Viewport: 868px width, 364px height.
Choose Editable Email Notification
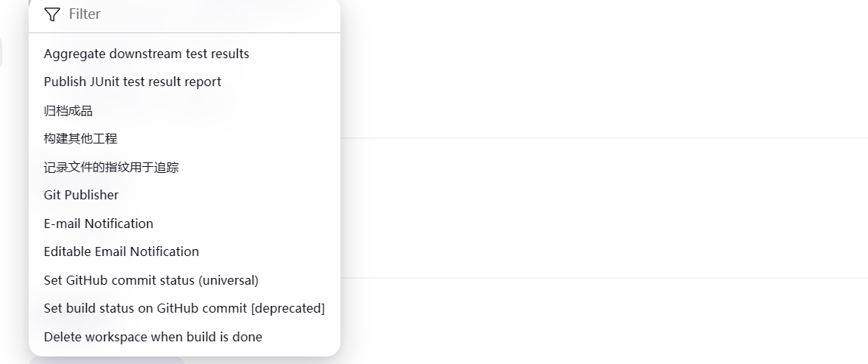tap(184, 251)
